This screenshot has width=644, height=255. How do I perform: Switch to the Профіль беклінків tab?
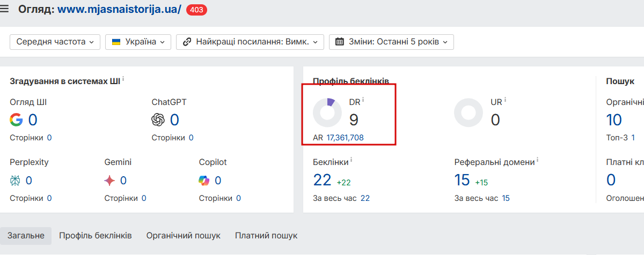[96, 236]
